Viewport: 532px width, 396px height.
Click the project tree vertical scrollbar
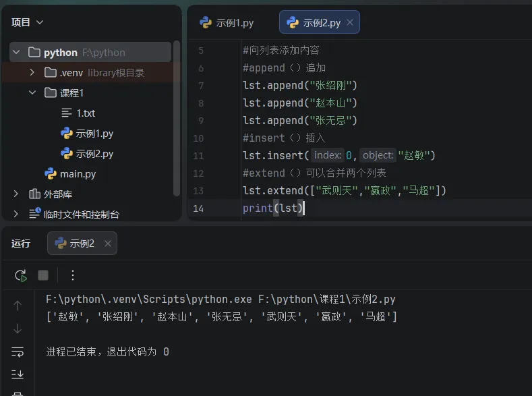tap(176, 118)
